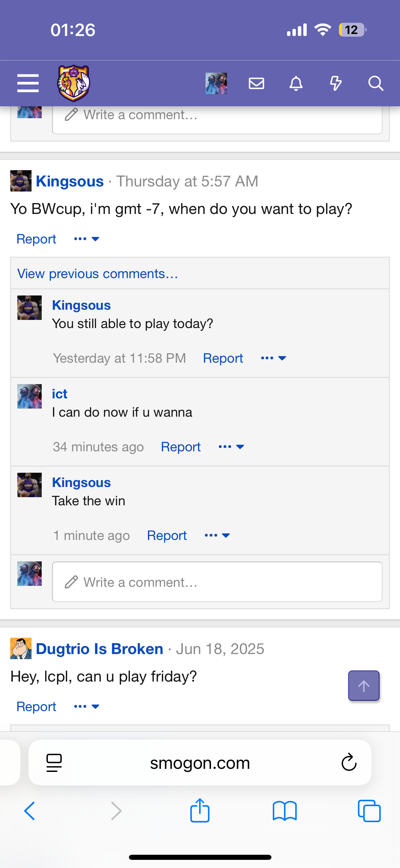400x868 pixels.
Task: Open user account avatar in header
Action: 216,83
